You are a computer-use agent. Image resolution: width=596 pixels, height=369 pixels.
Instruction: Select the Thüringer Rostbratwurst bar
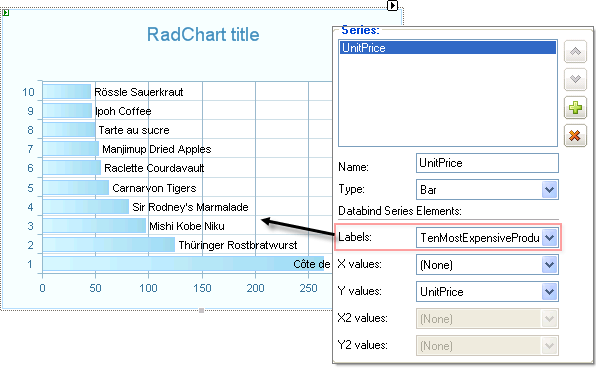[109, 245]
